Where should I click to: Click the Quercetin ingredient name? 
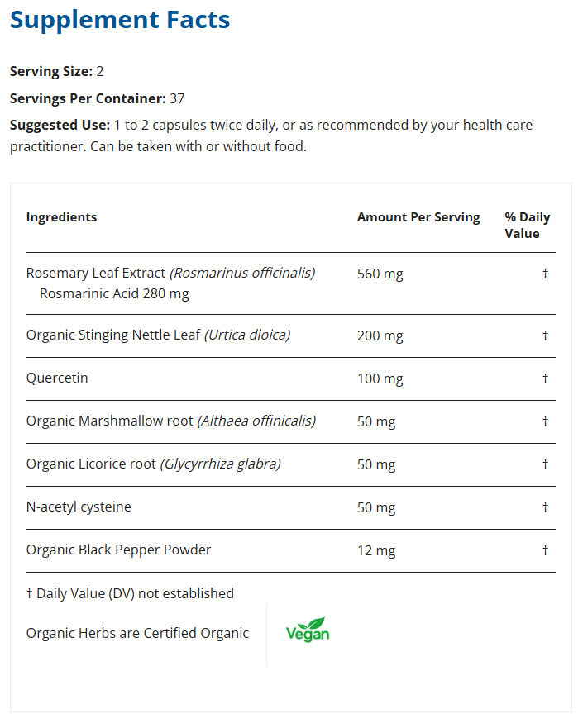(57, 378)
